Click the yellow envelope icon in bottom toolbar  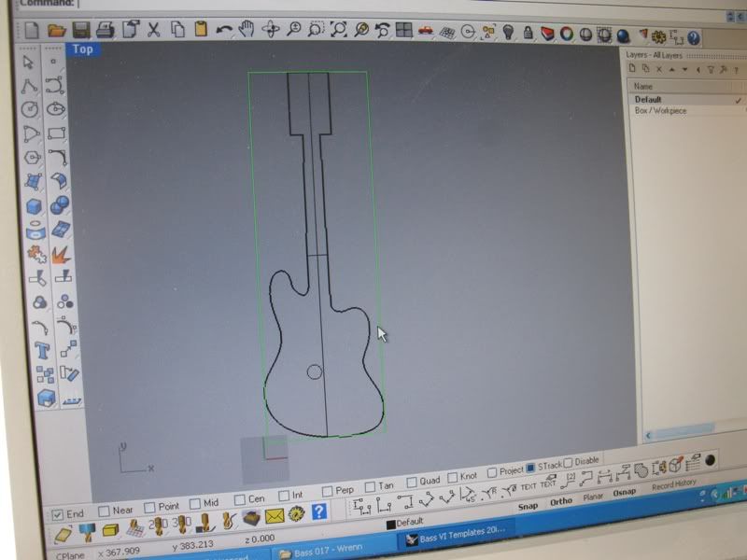click(x=275, y=516)
